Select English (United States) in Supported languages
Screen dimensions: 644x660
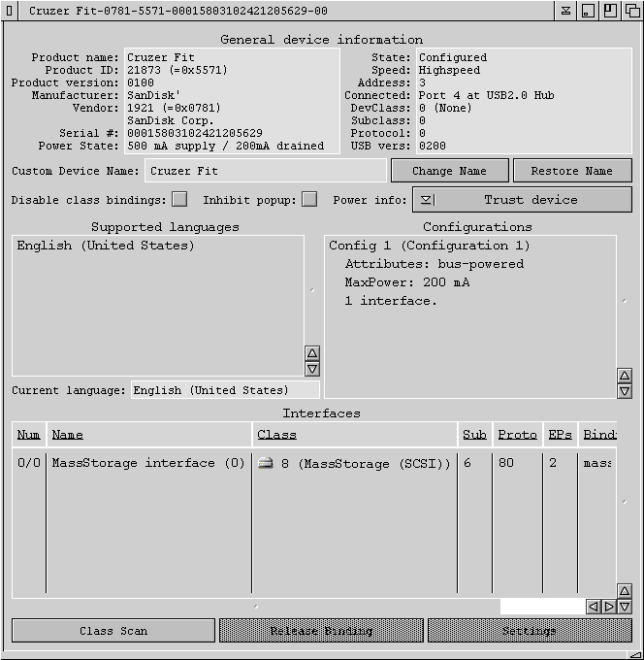[106, 247]
